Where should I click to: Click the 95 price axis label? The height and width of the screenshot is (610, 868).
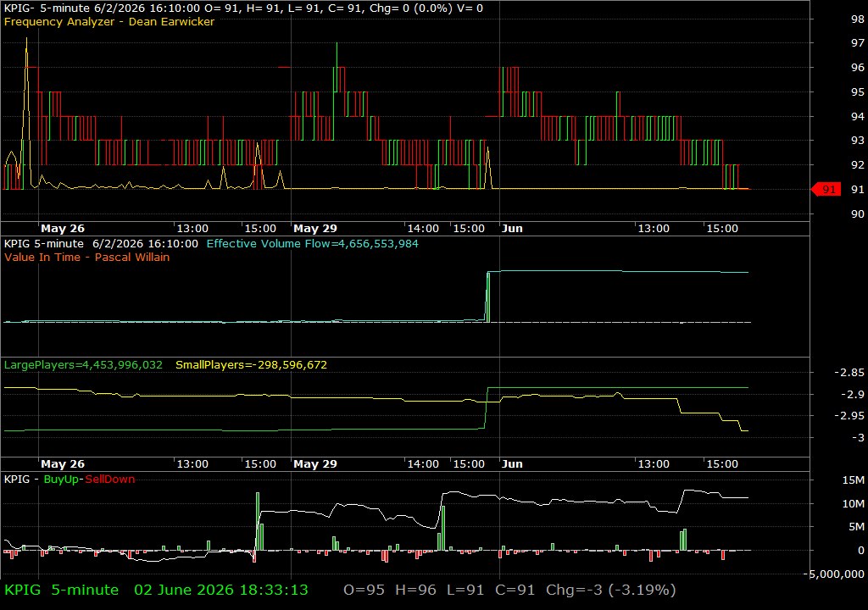coord(857,91)
